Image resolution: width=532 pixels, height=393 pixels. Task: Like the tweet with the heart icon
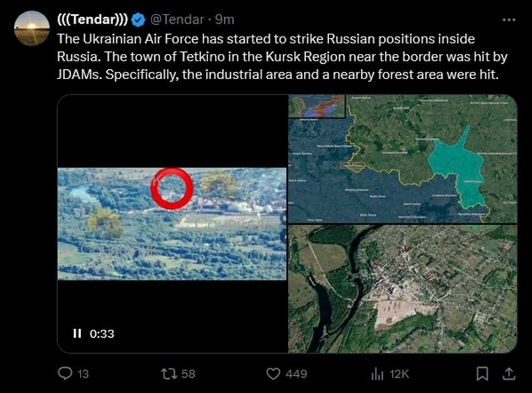coord(273,374)
